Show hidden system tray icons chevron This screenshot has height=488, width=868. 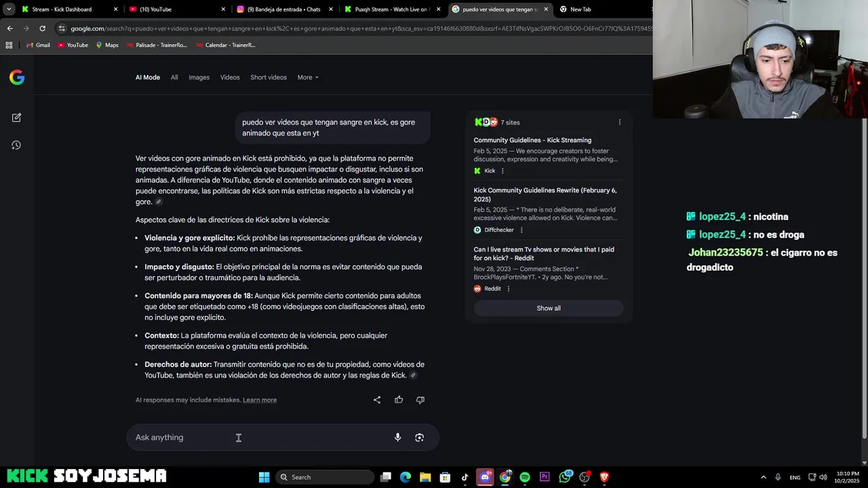763,477
